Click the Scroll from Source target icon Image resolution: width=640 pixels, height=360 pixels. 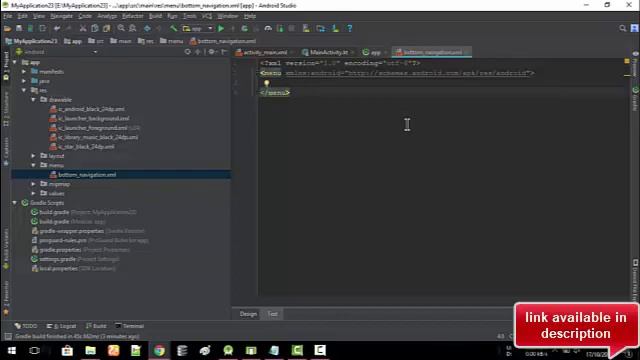coord(187,52)
